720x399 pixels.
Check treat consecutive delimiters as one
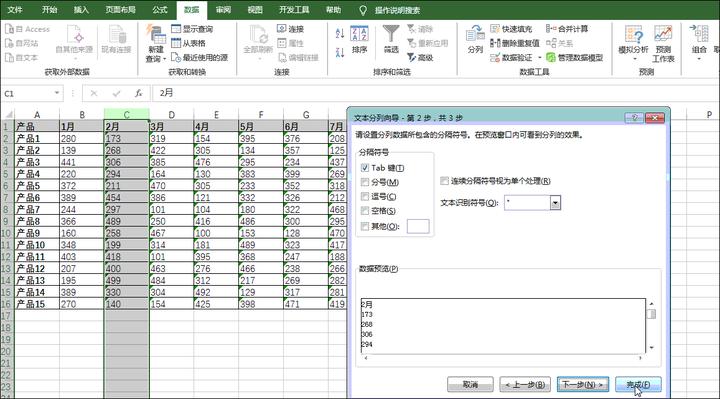coord(444,181)
